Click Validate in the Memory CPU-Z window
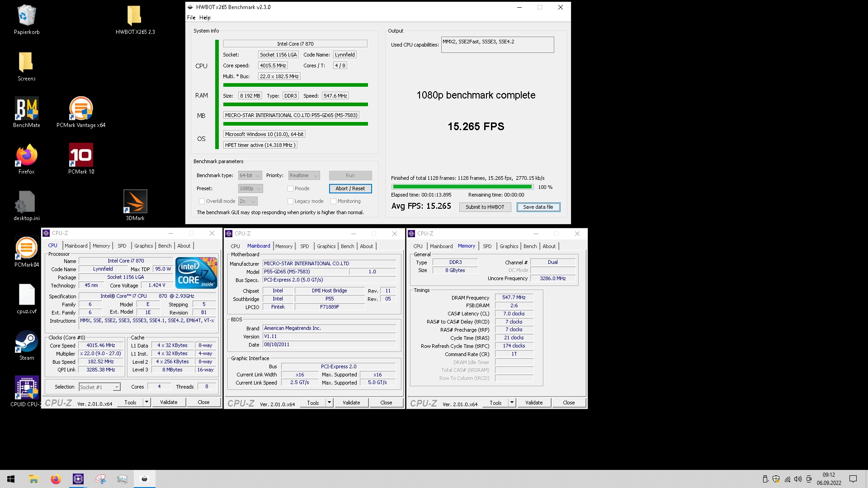868x488 pixels. tap(534, 403)
